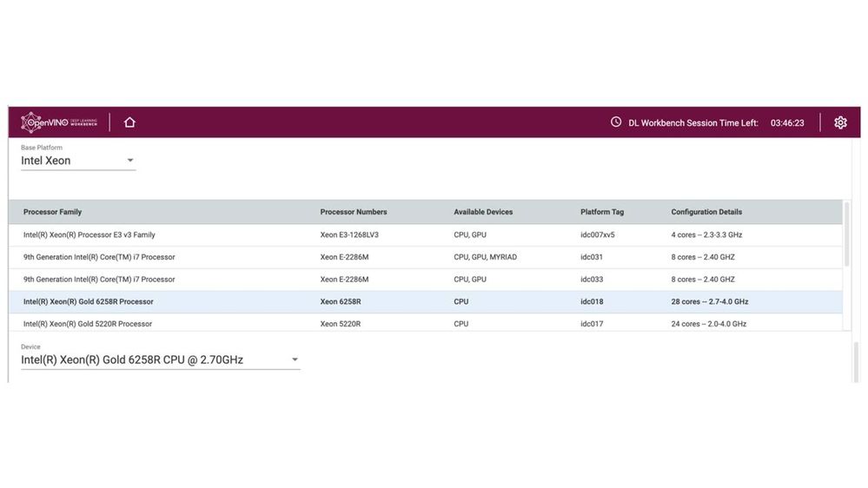Sort by Processor Family column header

point(53,212)
